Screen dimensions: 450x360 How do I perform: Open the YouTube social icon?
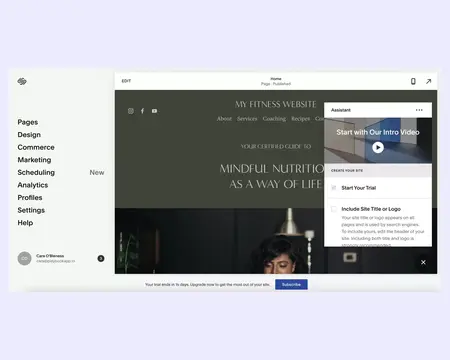click(x=154, y=111)
